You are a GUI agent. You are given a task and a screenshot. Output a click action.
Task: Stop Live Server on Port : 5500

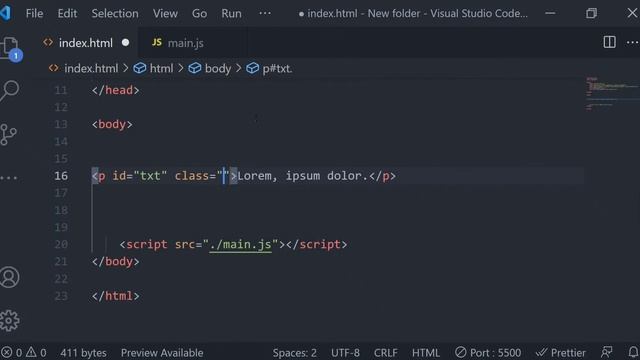[x=488, y=353]
